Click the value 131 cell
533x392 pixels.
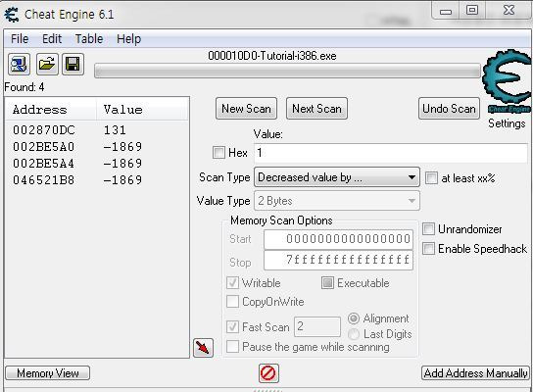click(116, 130)
